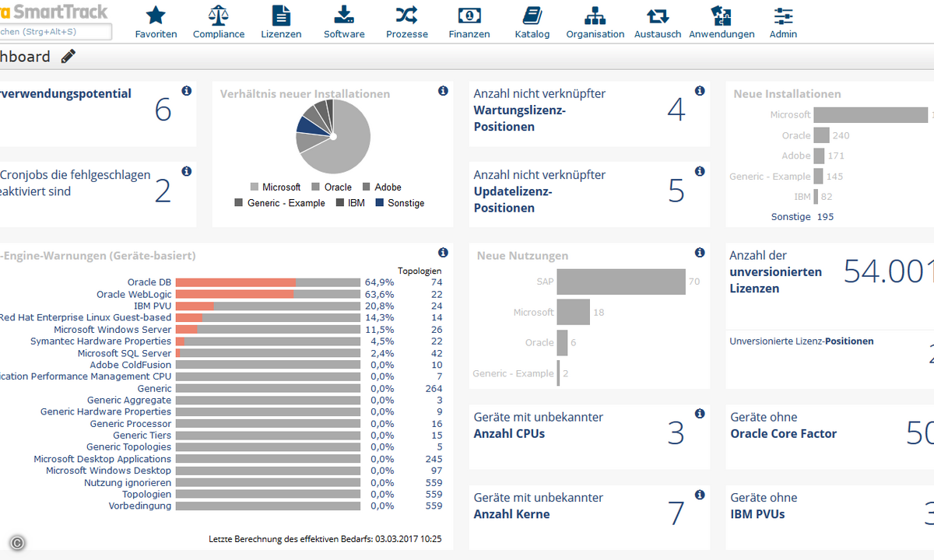Open the Austausch exchange icon
The height and width of the screenshot is (560, 934).
(x=658, y=16)
